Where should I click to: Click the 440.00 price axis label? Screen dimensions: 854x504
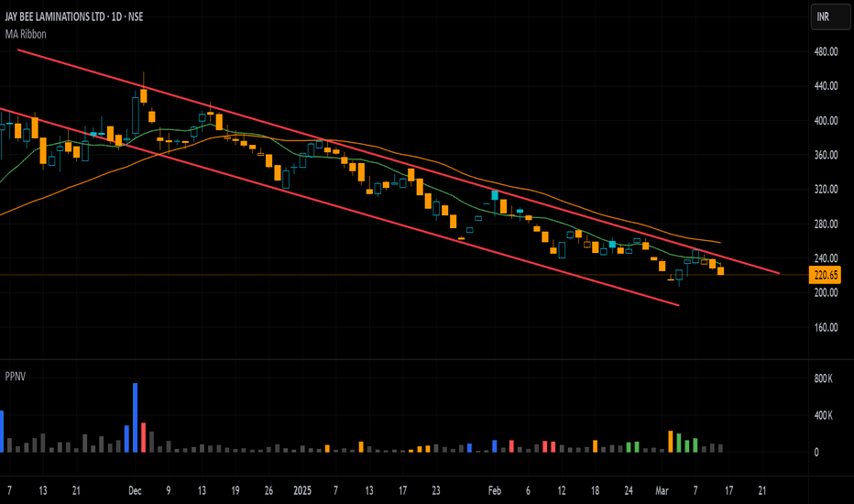pos(826,86)
